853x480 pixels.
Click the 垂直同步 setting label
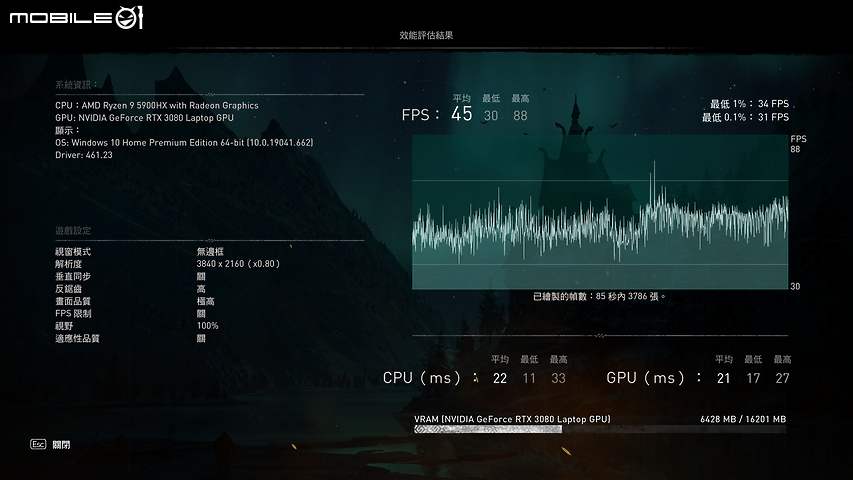tap(73, 276)
